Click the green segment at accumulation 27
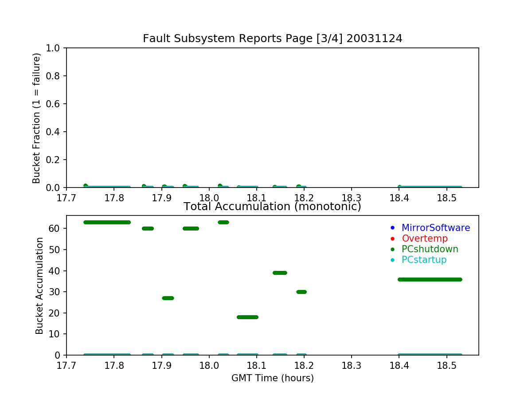The height and width of the screenshot is (399, 532). (168, 298)
